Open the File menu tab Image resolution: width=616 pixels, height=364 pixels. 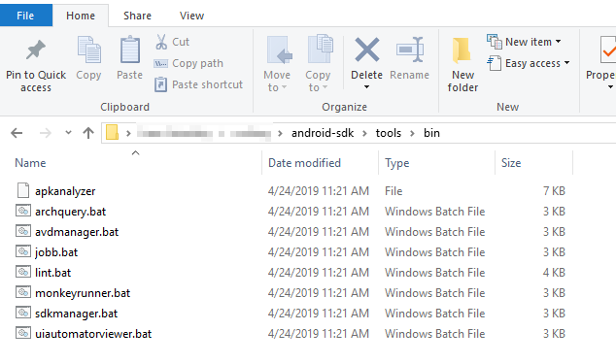[25, 16]
